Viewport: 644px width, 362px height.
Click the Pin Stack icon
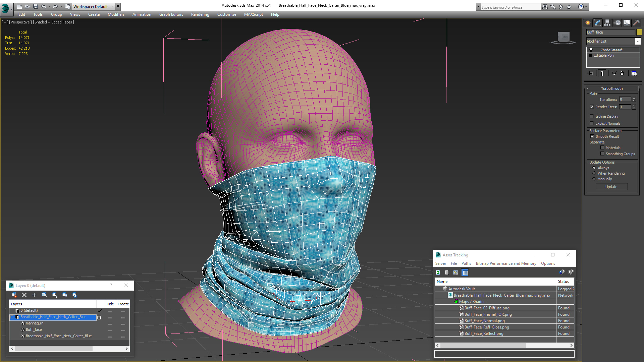[x=591, y=73]
